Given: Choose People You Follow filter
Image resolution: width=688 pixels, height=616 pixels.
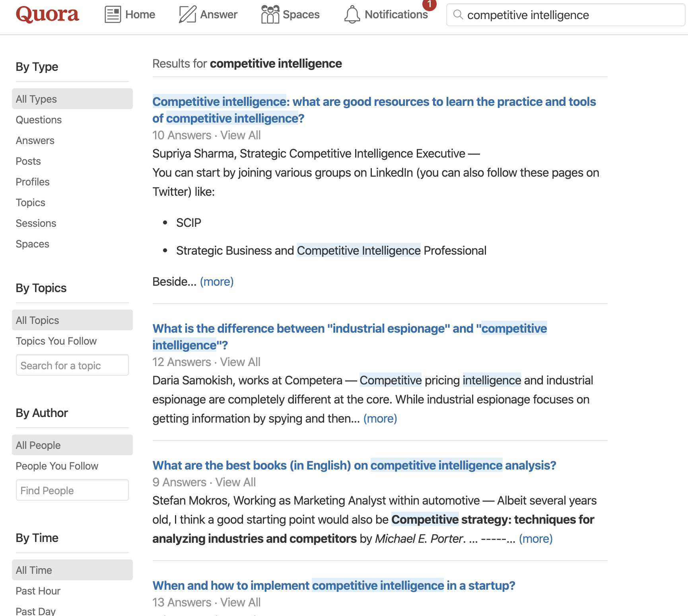Looking at the screenshot, I should click(57, 466).
